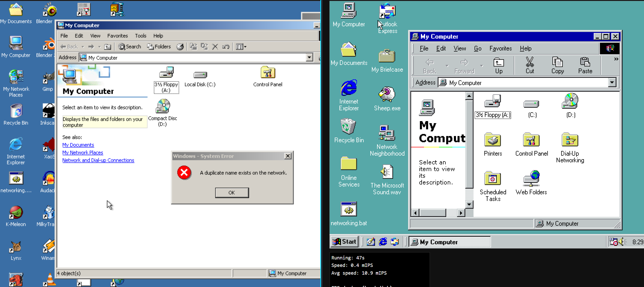
Task: Click the Paste button in the right toolbar
Action: click(585, 65)
